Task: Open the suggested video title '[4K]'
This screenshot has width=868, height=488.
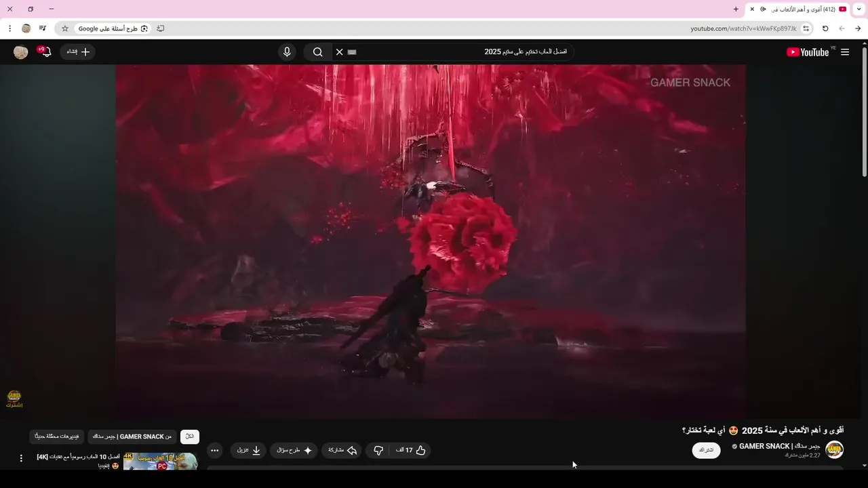Action: coord(78,461)
